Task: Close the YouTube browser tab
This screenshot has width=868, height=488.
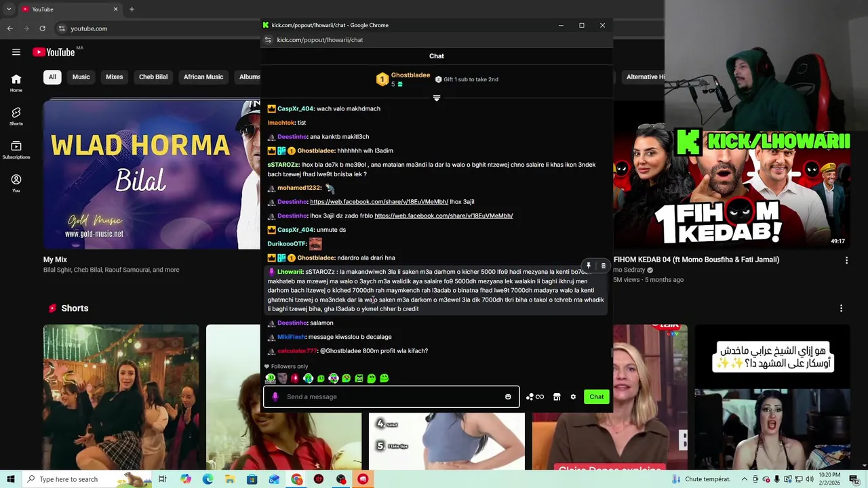Action: (x=115, y=9)
